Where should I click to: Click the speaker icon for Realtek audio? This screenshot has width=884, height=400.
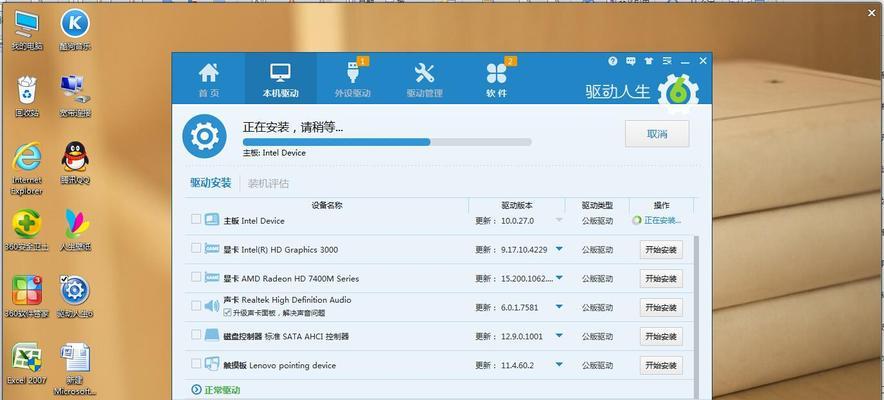(x=211, y=306)
